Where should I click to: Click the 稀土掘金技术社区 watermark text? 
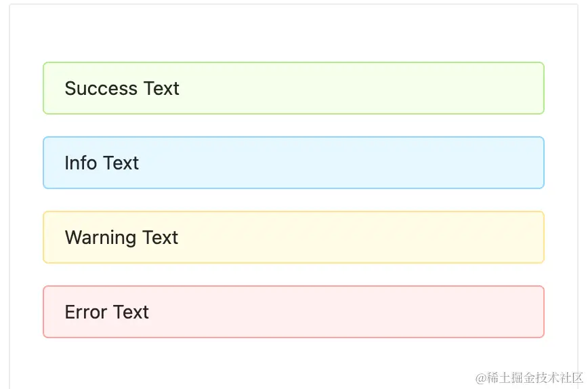[534, 377]
